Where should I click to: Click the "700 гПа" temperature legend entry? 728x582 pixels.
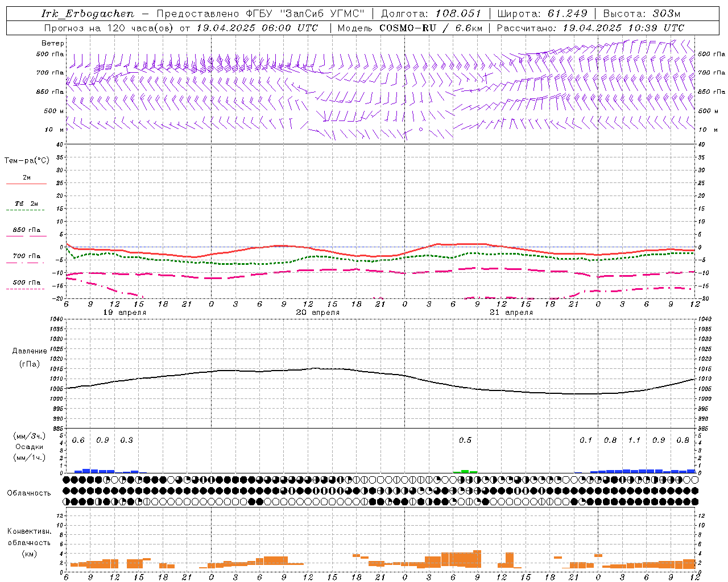point(27,256)
